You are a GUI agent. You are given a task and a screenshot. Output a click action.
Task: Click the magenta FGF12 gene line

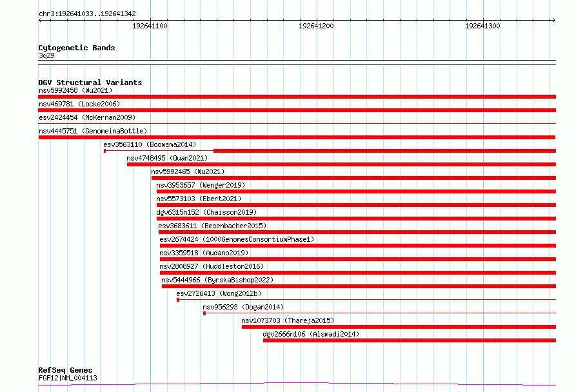(297, 384)
